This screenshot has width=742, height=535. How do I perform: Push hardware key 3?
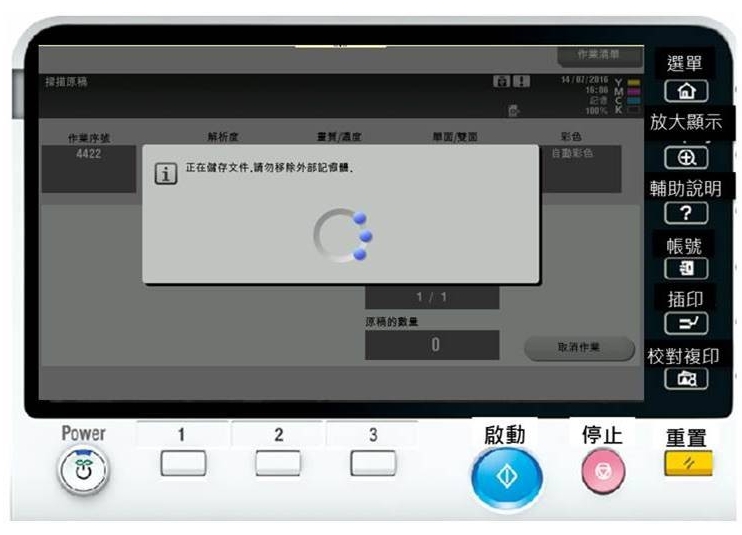coord(373,463)
